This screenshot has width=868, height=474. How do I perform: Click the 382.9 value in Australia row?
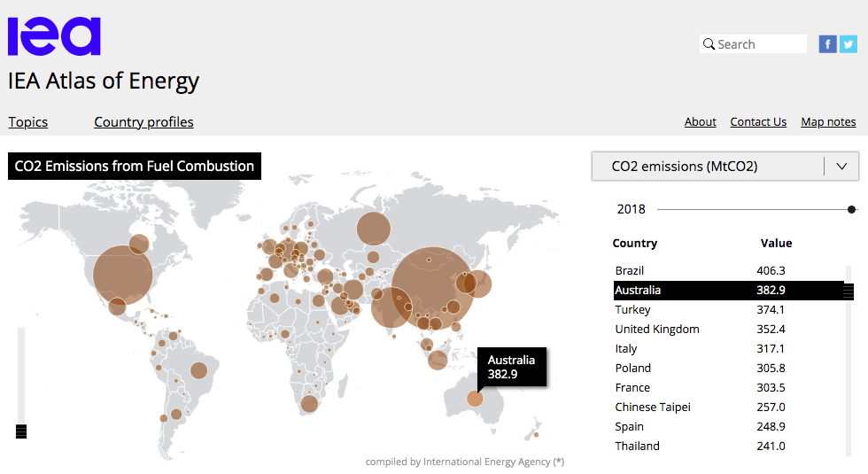[771, 291]
